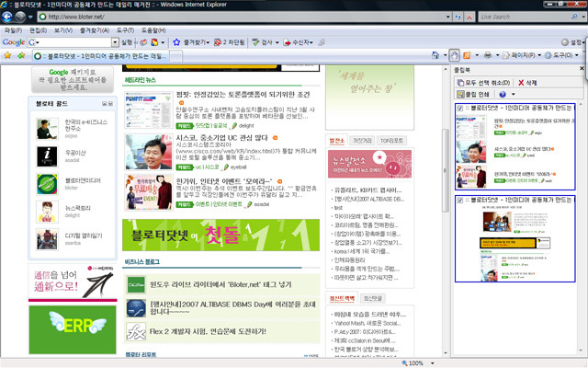588x368 pixels.
Task: Open the '시스코, 중소기업 UC 관심 많다' headline
Action: pos(222,138)
